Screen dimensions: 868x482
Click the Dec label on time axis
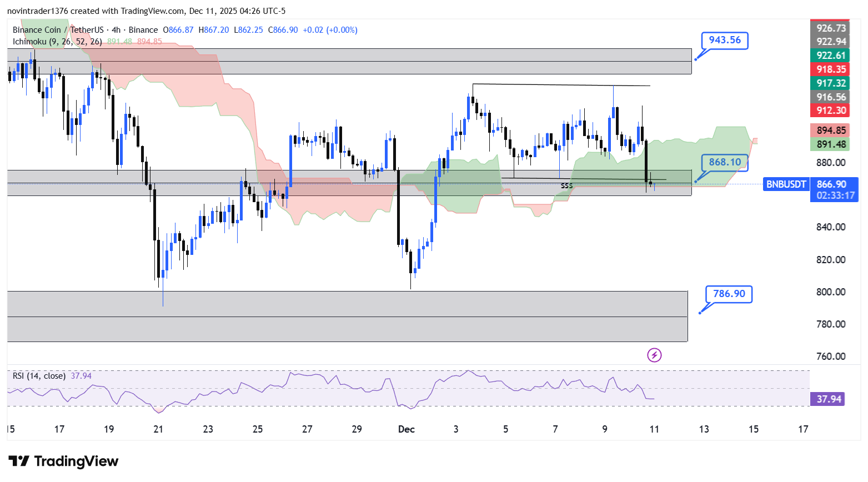(x=407, y=429)
